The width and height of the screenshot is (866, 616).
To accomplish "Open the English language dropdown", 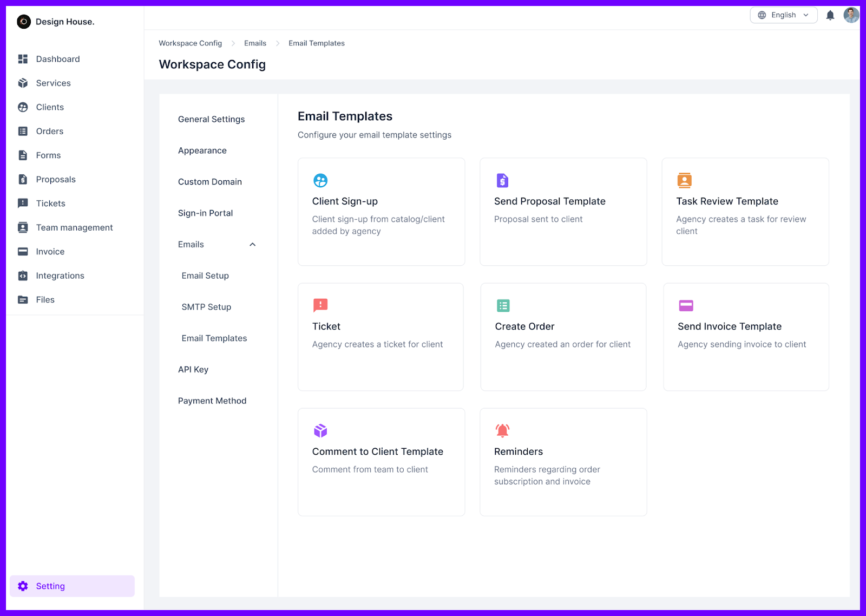I will pos(784,15).
